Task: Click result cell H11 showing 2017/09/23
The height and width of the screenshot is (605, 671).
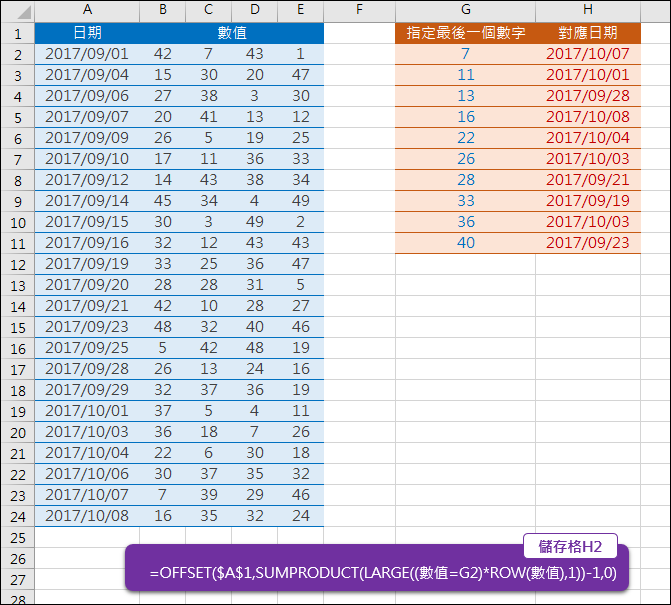Action: [x=588, y=243]
